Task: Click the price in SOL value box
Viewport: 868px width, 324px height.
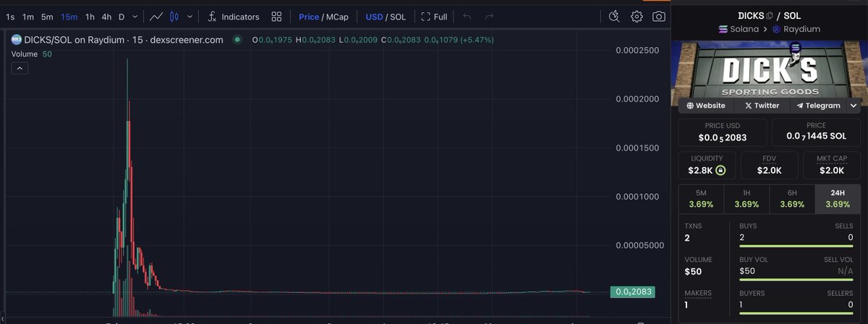Action: (x=816, y=132)
